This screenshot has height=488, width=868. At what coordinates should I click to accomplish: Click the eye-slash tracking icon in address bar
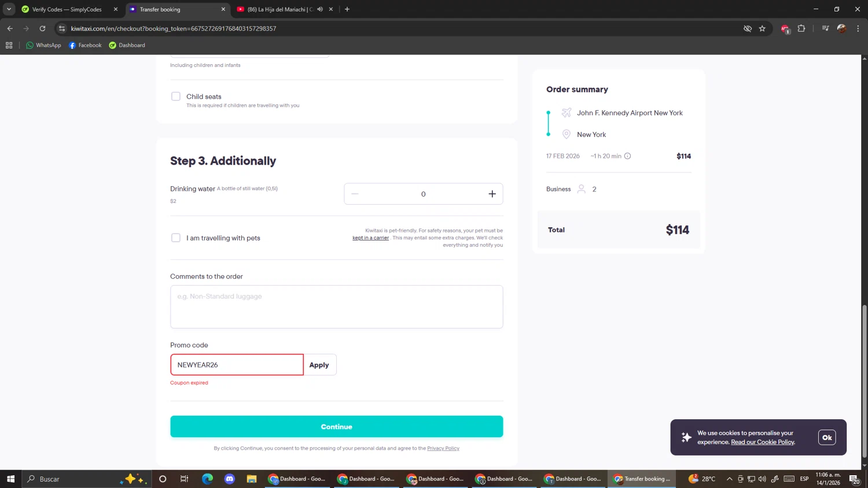tap(747, 28)
